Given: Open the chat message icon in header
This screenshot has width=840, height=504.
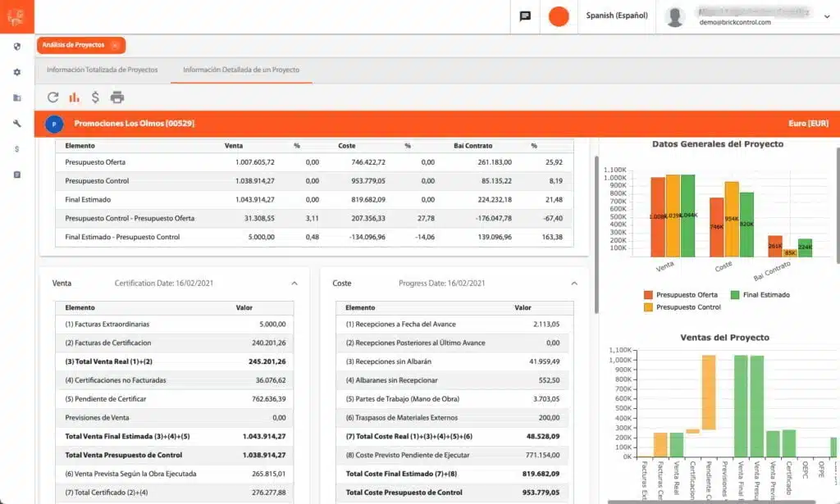Looking at the screenshot, I should pyautogui.click(x=523, y=16).
